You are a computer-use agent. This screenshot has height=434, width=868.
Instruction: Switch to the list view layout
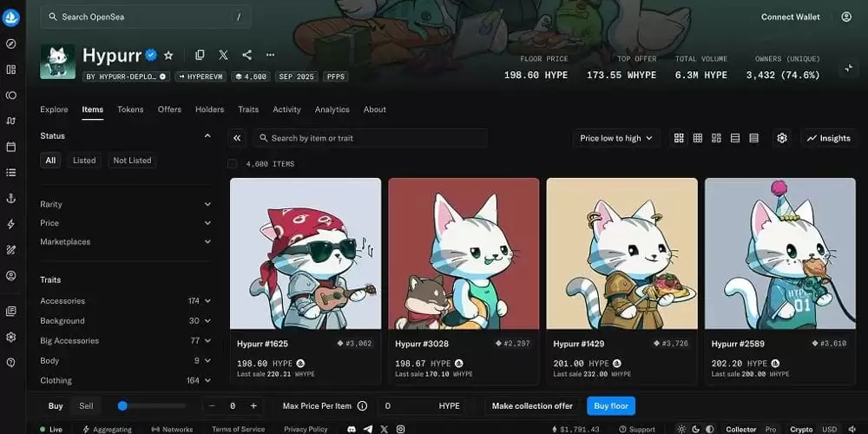735,138
